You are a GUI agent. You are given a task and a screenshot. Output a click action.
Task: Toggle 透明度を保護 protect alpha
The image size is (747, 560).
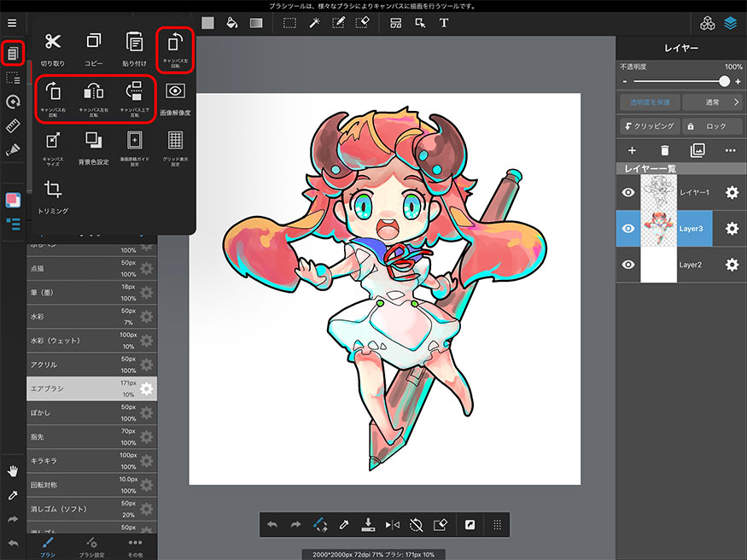(x=650, y=102)
